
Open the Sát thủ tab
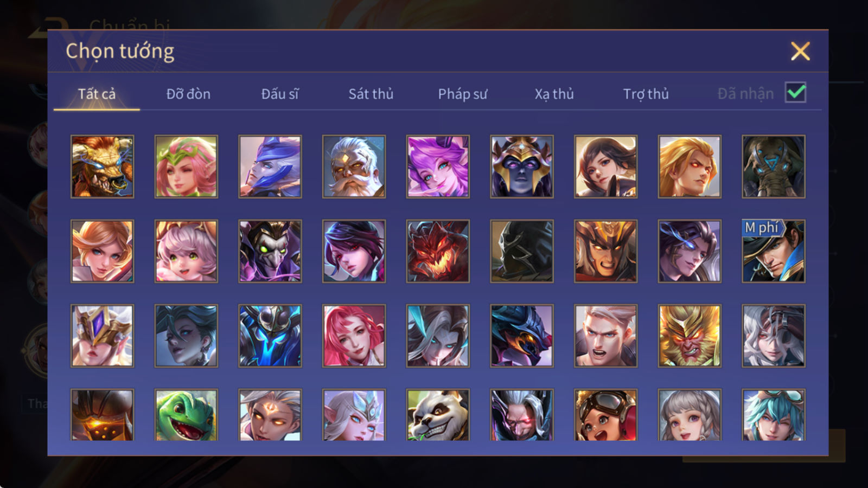(371, 94)
